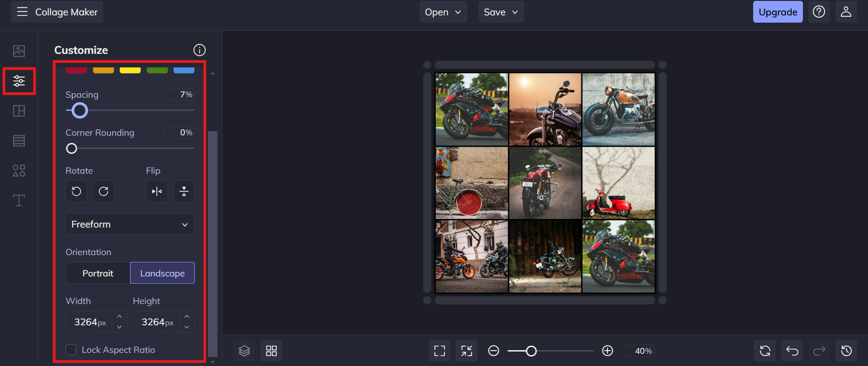Select the watermelon bicycle photo cell
Viewport: 868px width, 366px height.
(x=472, y=183)
